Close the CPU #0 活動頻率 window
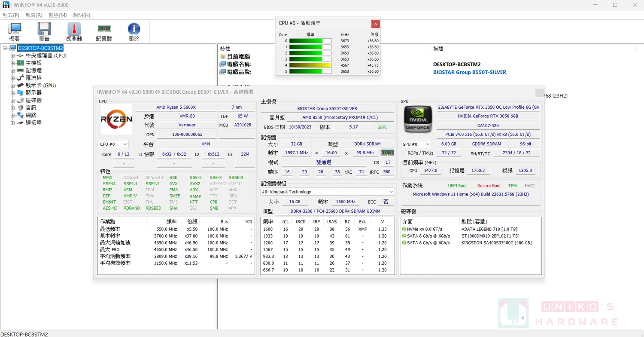 point(376,24)
